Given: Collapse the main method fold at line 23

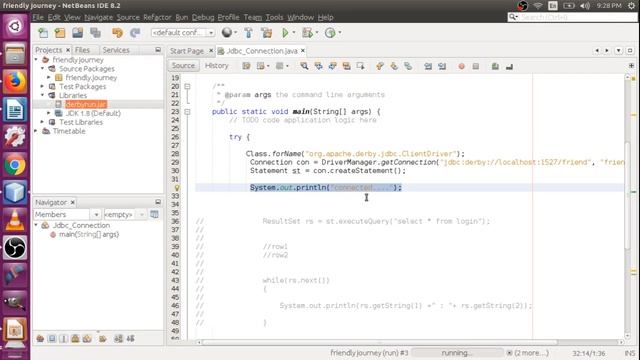Looking at the screenshot, I should (187, 111).
